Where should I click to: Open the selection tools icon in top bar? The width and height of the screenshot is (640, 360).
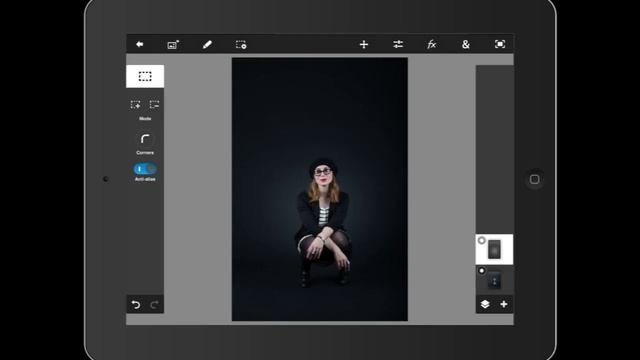tap(241, 44)
